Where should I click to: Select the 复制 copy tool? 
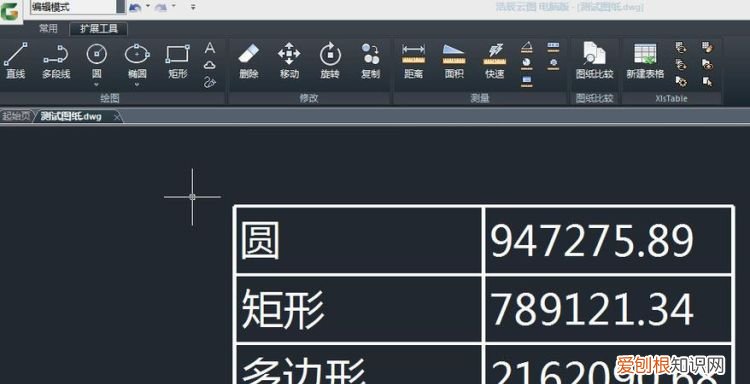pos(371,61)
